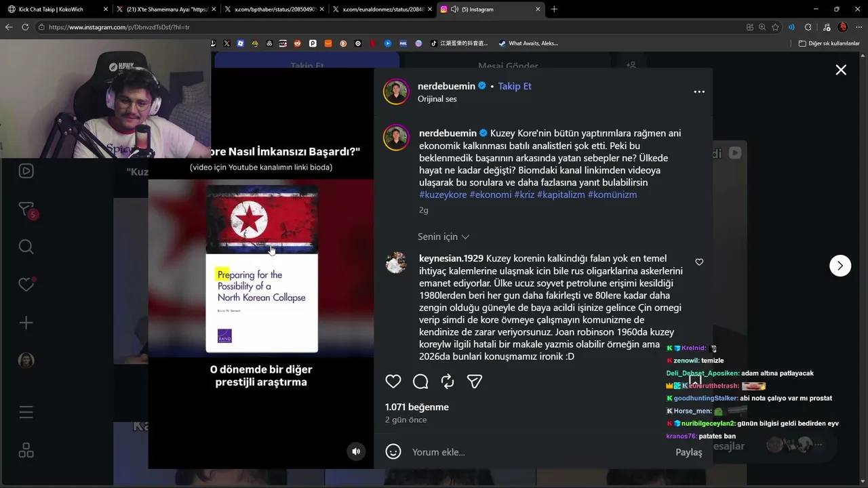Like the Instagram post with the heart icon
Image resolution: width=868 pixels, height=488 pixels.
(393, 382)
